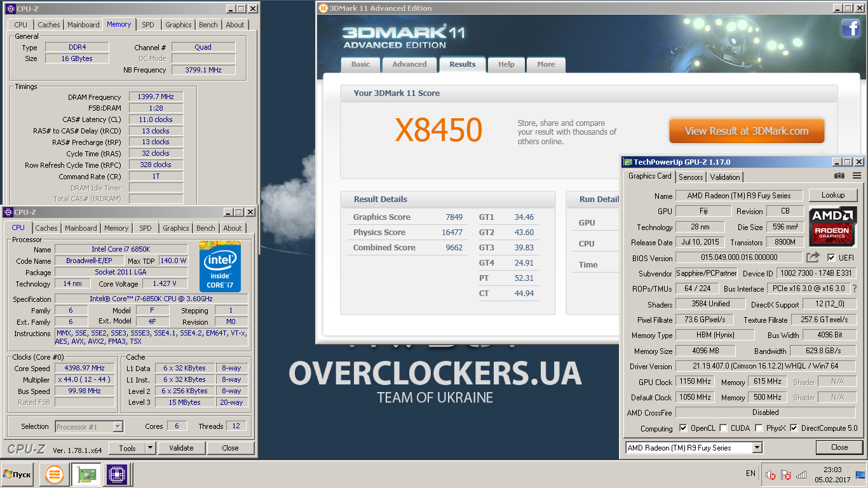
Task: Toggle the PhysX checkbox
Action: click(759, 428)
